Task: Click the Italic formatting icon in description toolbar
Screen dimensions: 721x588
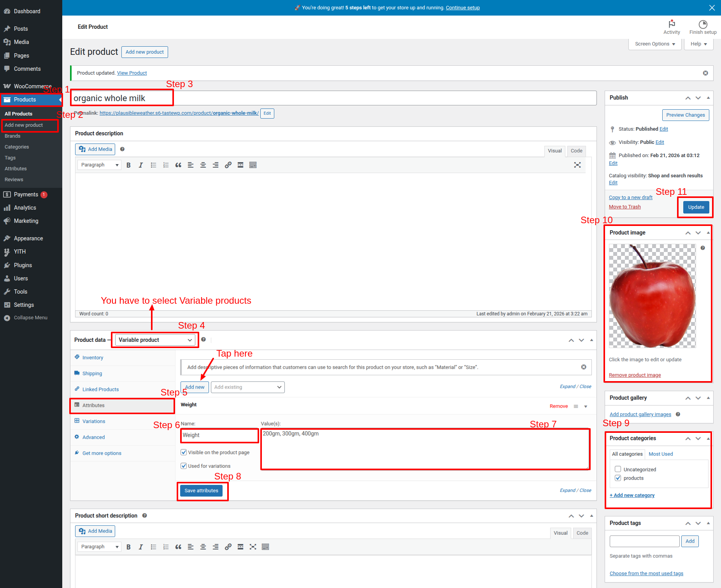Action: click(x=141, y=165)
